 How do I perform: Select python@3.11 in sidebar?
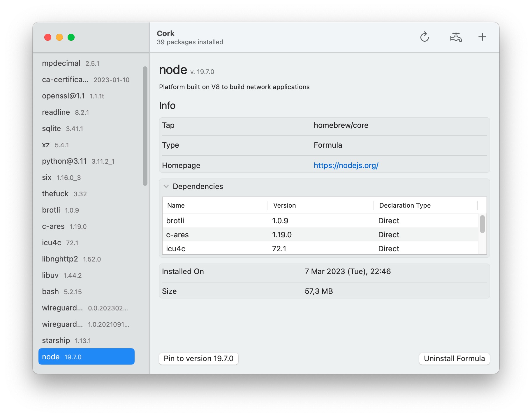tap(87, 161)
